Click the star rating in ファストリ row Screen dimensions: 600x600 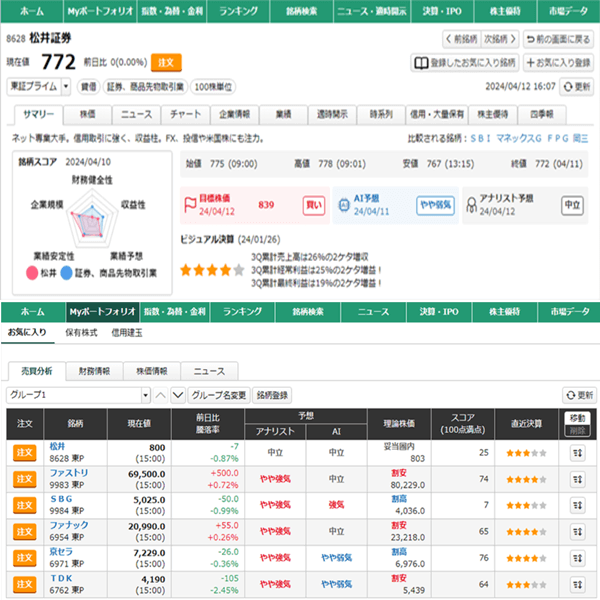point(526,480)
